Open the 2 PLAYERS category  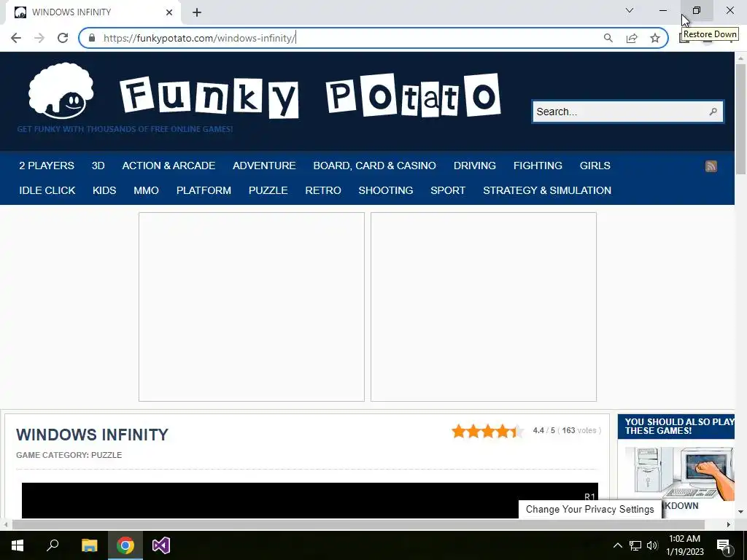tap(47, 166)
